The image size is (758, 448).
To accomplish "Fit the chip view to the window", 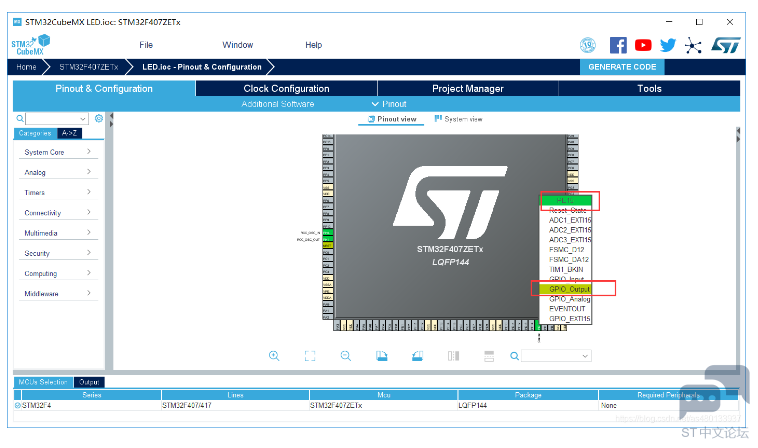I will 310,356.
